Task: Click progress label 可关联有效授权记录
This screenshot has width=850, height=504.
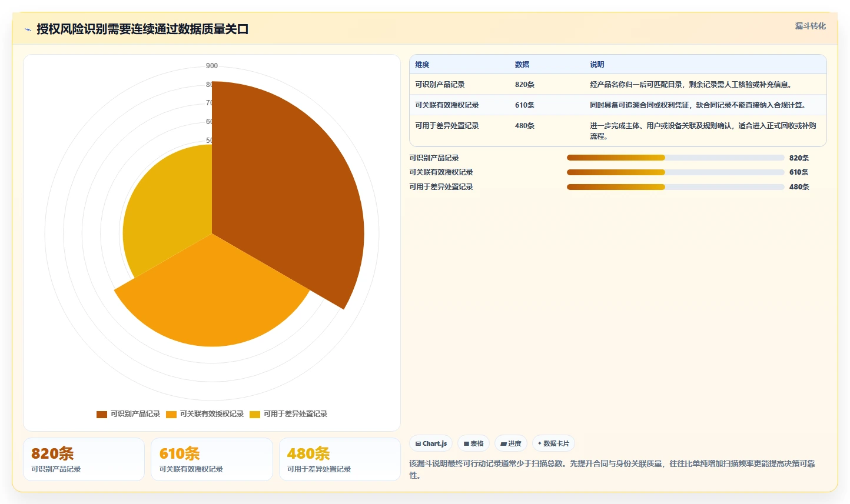Action: (441, 172)
